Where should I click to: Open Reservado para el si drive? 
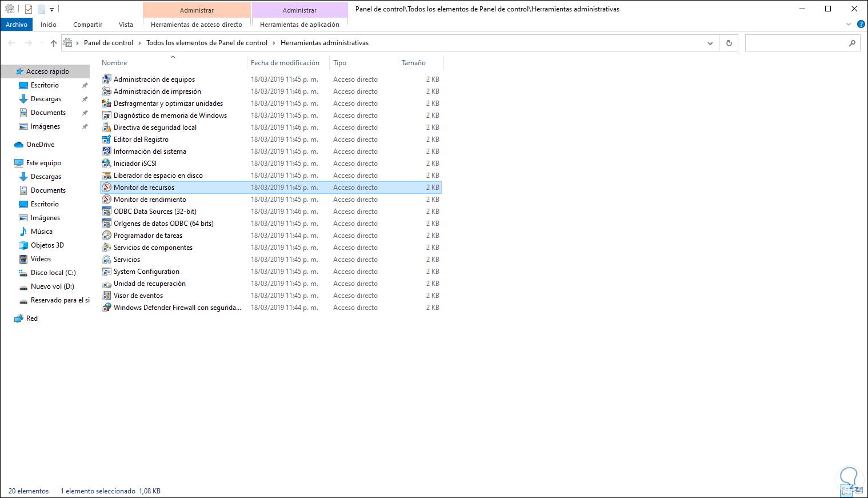tap(60, 300)
